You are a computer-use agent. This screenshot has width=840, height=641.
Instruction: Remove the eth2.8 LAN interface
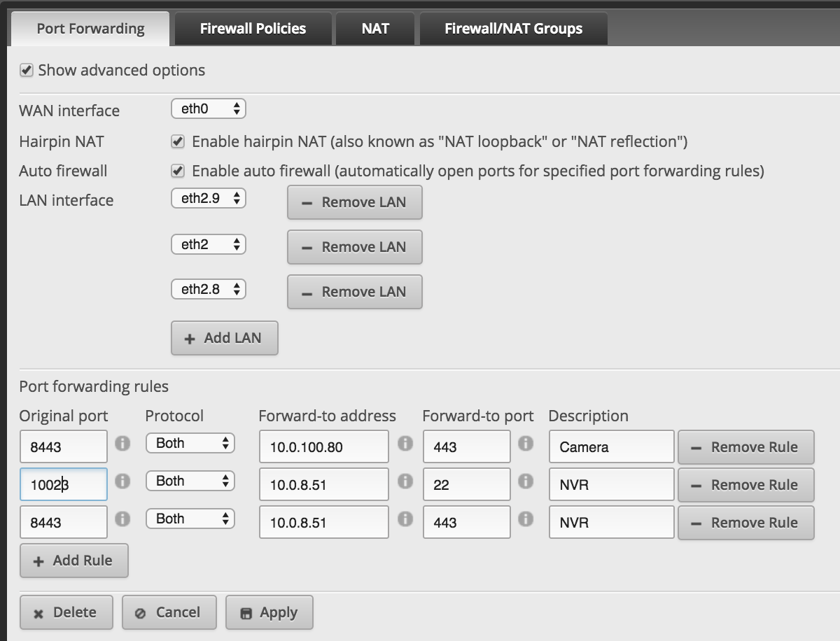tap(355, 292)
